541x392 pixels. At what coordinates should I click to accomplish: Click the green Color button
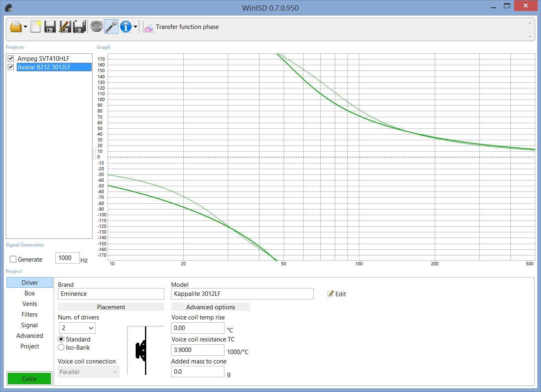(x=29, y=379)
